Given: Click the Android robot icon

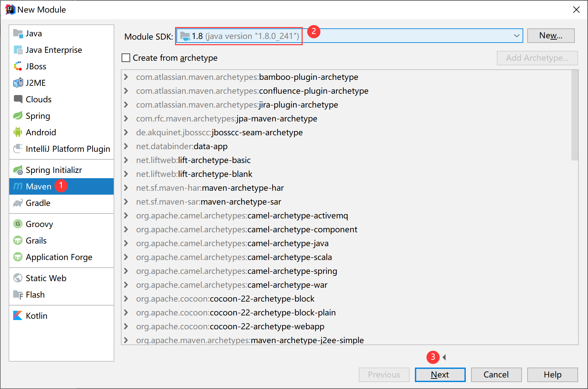Looking at the screenshot, I should coord(18,132).
